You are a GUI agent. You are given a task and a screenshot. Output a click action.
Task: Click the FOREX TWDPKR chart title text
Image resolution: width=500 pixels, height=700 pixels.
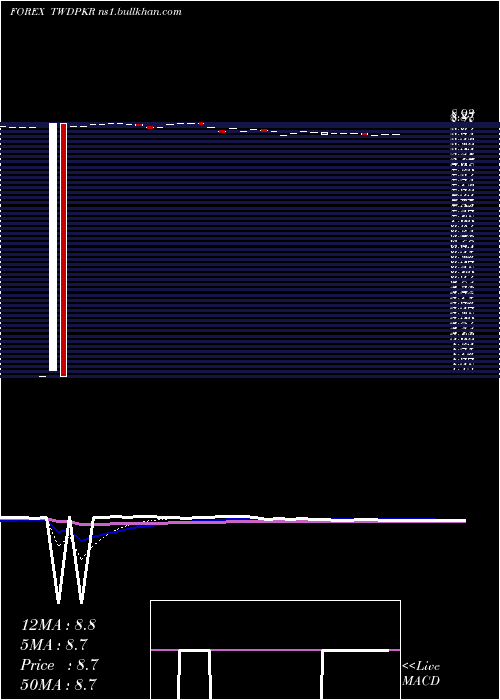click(96, 12)
